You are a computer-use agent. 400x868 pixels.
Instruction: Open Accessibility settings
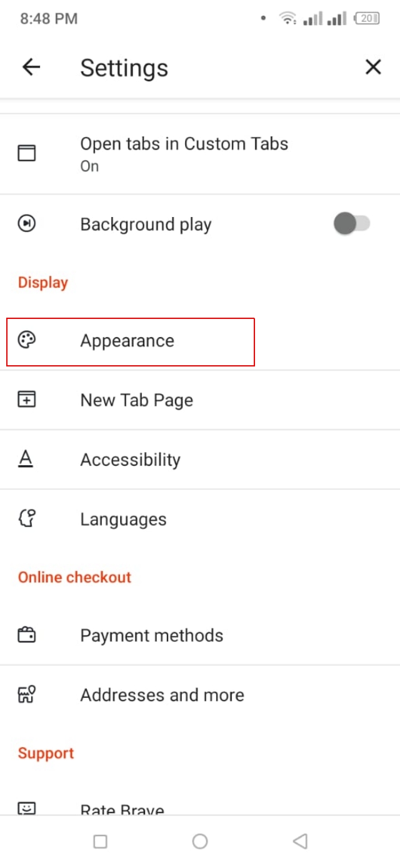click(130, 459)
